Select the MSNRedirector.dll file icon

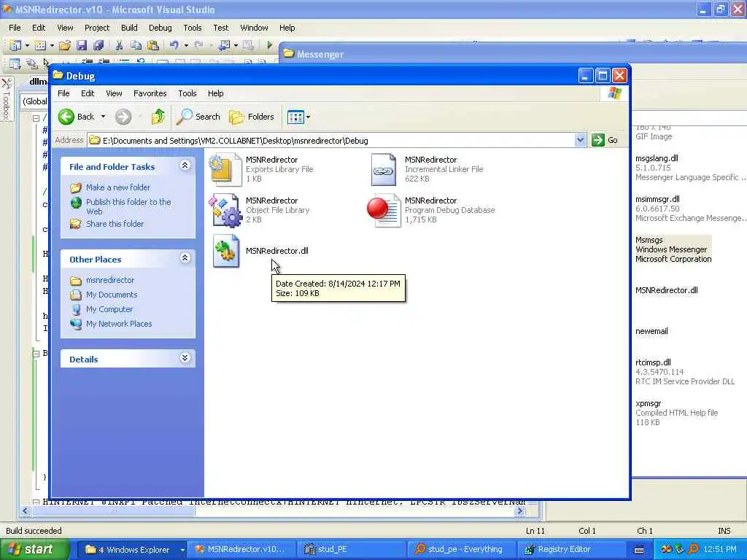[x=226, y=251]
